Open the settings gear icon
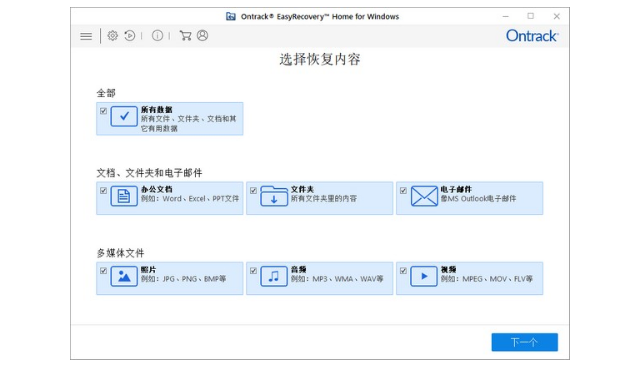641x379 pixels. pyautogui.click(x=112, y=36)
